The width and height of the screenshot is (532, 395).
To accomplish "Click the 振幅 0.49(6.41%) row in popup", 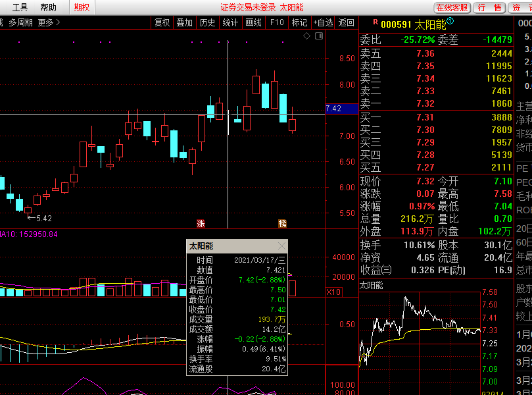I will pos(237,349).
